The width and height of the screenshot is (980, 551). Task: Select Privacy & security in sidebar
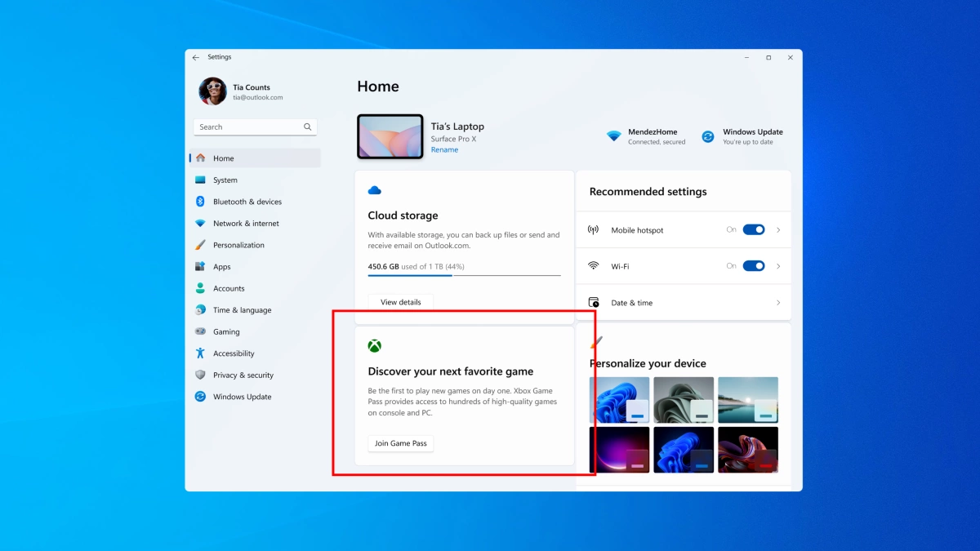[255, 375]
